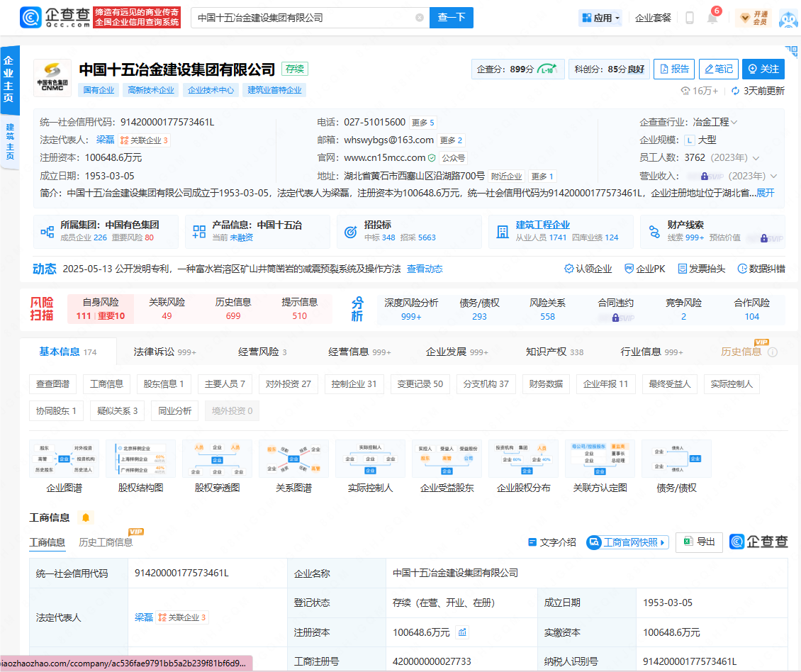Click the 3天前更新 refresh icon
801x672 pixels.
click(x=735, y=91)
